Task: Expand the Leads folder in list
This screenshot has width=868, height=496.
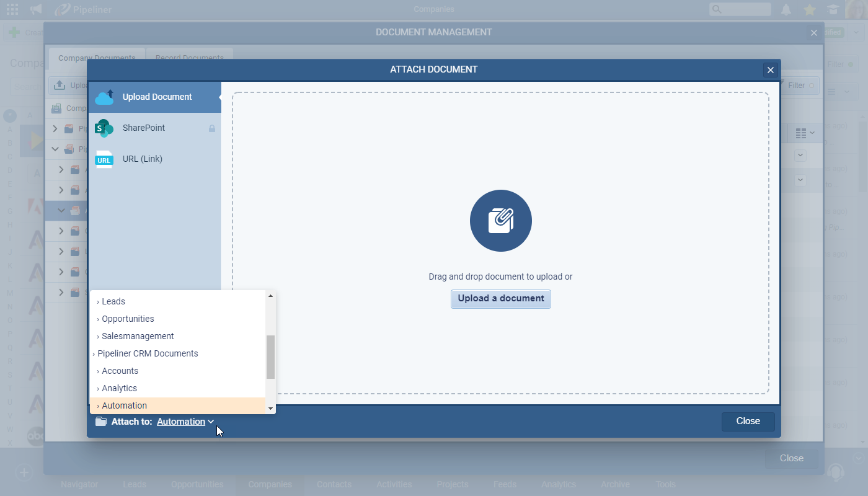Action: pyautogui.click(x=98, y=302)
